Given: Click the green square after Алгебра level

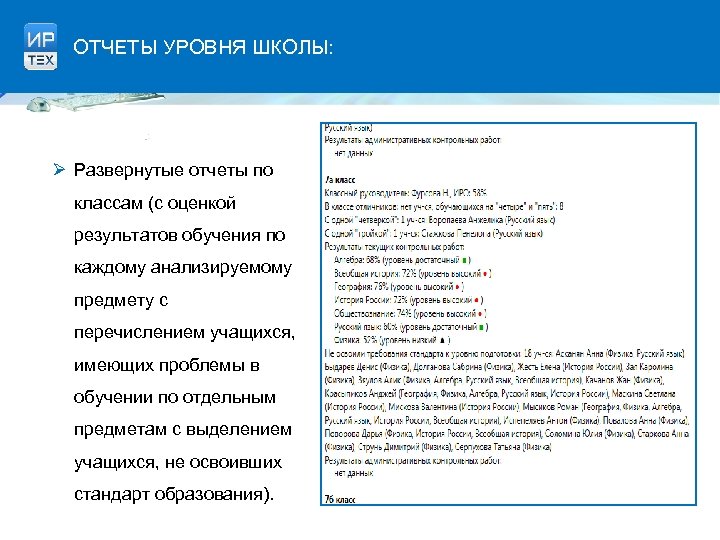Looking at the screenshot, I should coord(464,260).
